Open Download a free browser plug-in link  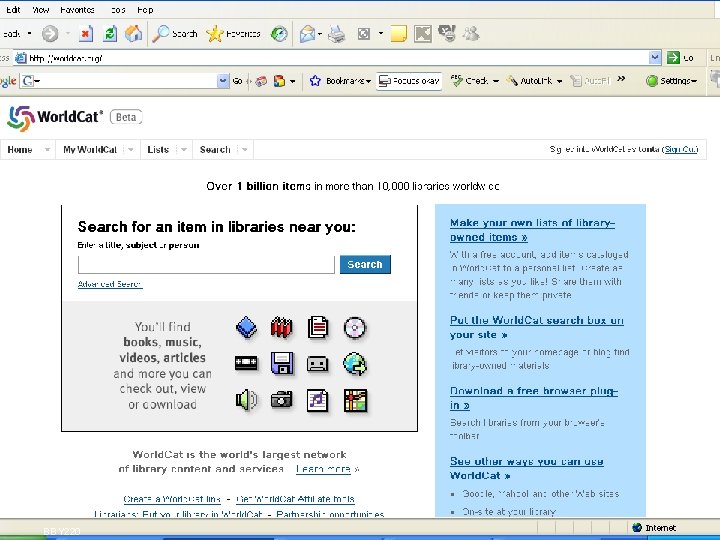pos(534,398)
